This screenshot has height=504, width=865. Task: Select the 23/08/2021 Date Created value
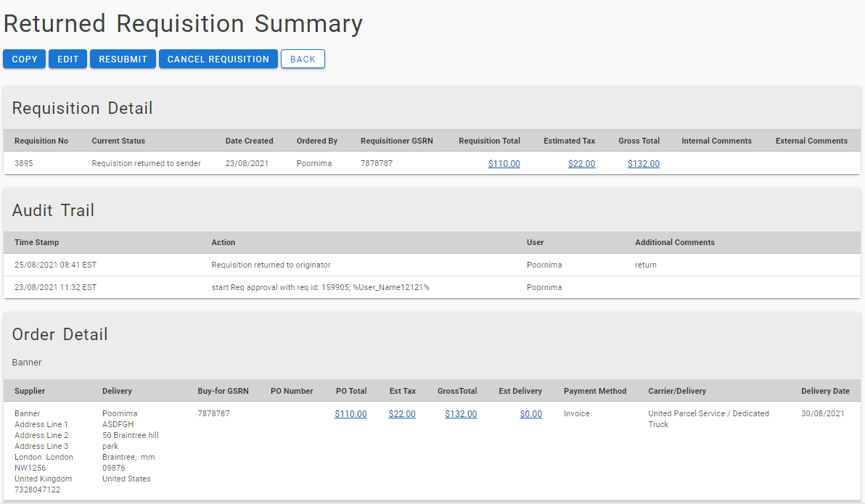tap(247, 163)
